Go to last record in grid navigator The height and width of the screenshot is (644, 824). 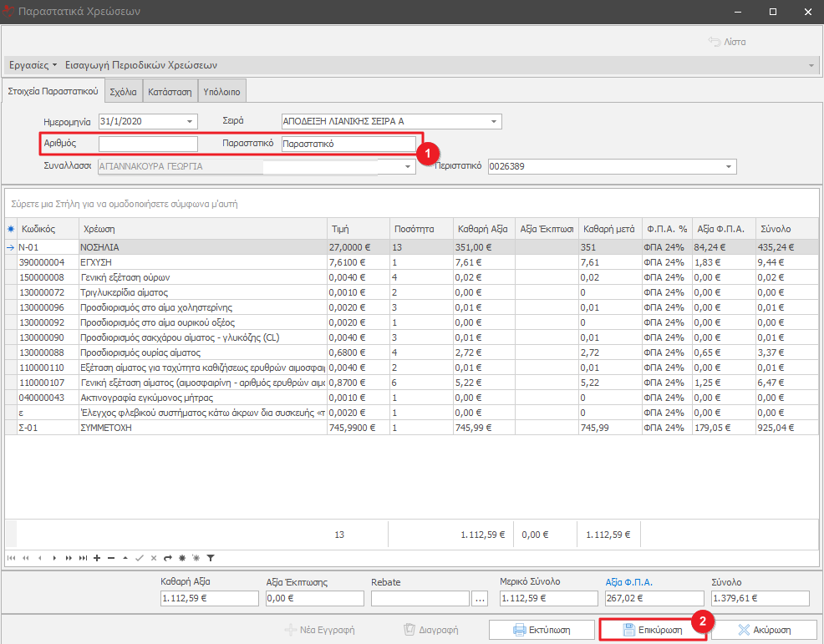pos(83,557)
